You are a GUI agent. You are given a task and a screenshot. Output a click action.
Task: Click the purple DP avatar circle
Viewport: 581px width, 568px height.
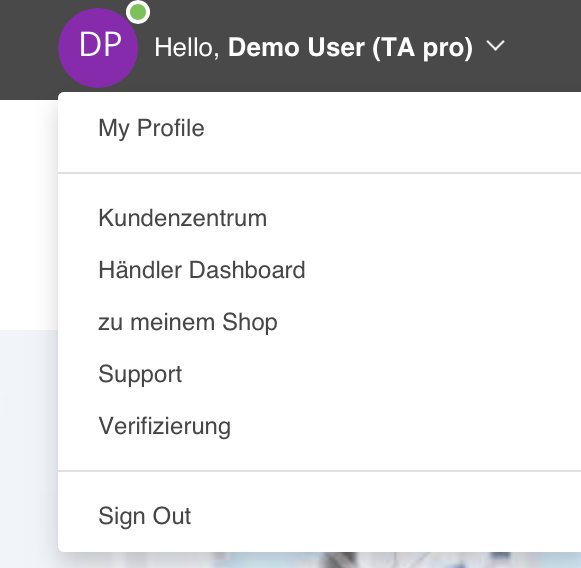click(x=98, y=48)
